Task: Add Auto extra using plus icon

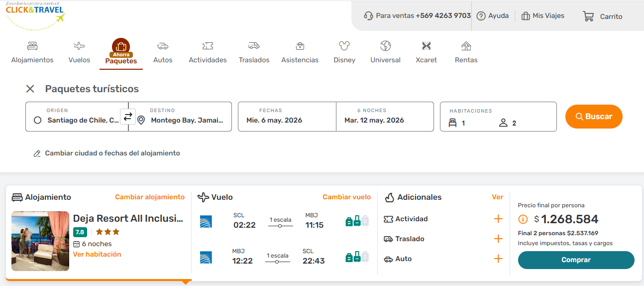Action: 498,259
